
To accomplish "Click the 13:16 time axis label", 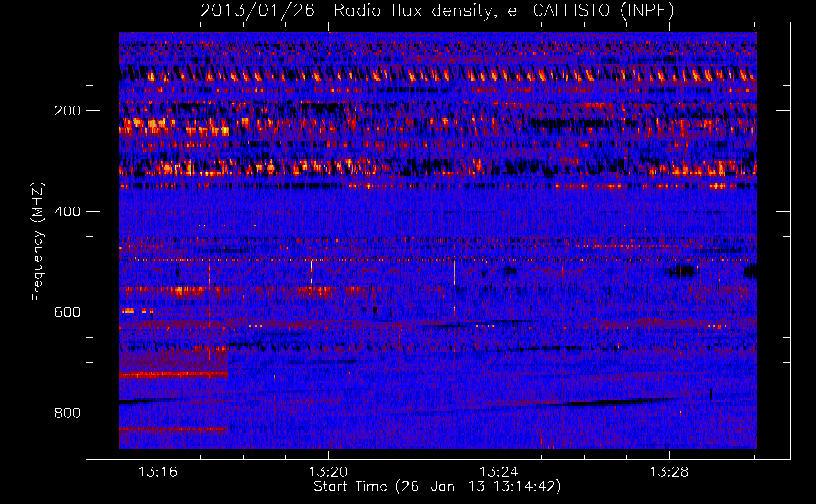I will tap(158, 472).
